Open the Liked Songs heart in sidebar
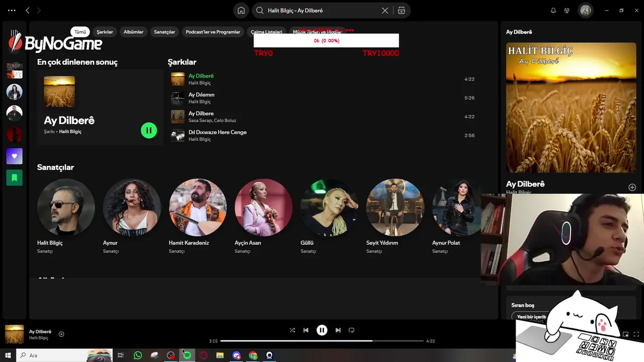The image size is (644, 362). coord(14,156)
